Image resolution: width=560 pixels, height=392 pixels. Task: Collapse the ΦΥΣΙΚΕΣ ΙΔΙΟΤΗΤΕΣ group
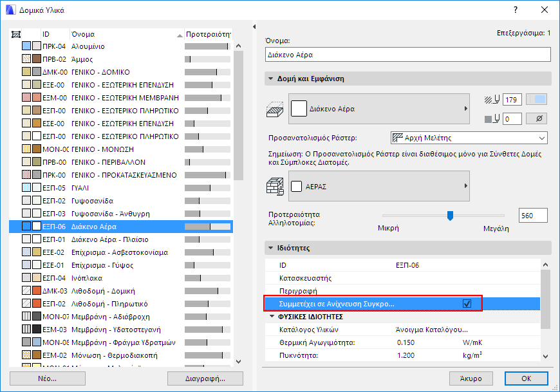tap(272, 316)
